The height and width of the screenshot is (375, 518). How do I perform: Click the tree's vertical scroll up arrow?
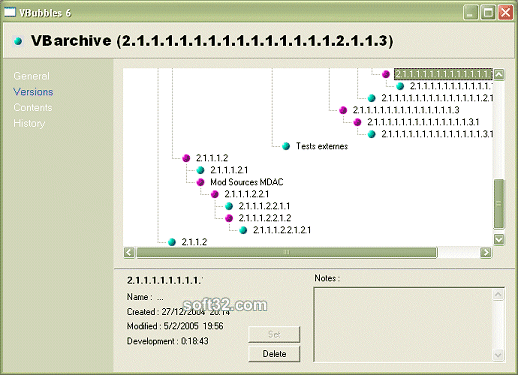499,74
